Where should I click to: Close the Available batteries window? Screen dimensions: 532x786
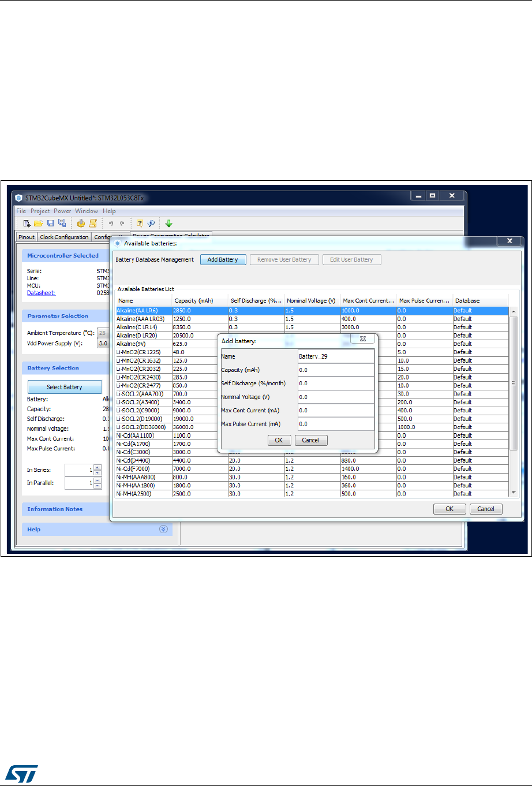point(509,241)
